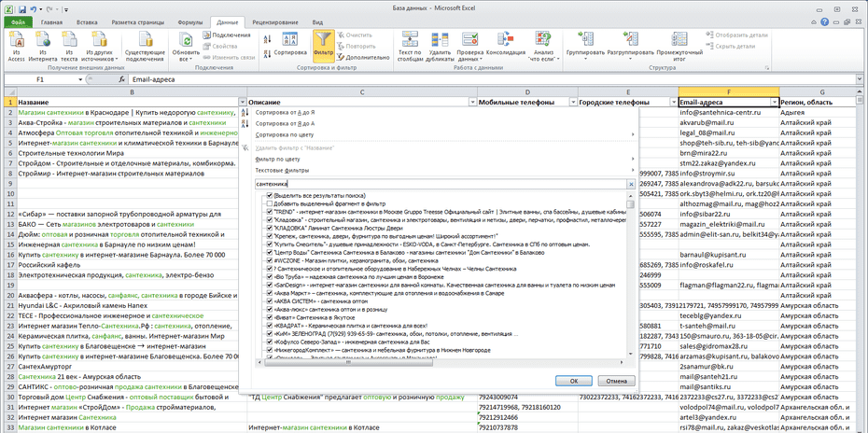Click the Undo arrow in quick access toolbar

[x=34, y=9]
